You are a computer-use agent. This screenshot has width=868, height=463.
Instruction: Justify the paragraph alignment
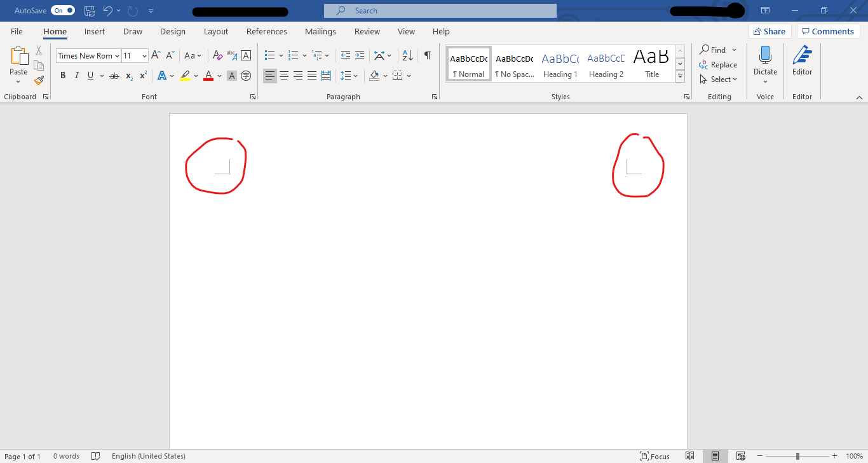tap(311, 75)
